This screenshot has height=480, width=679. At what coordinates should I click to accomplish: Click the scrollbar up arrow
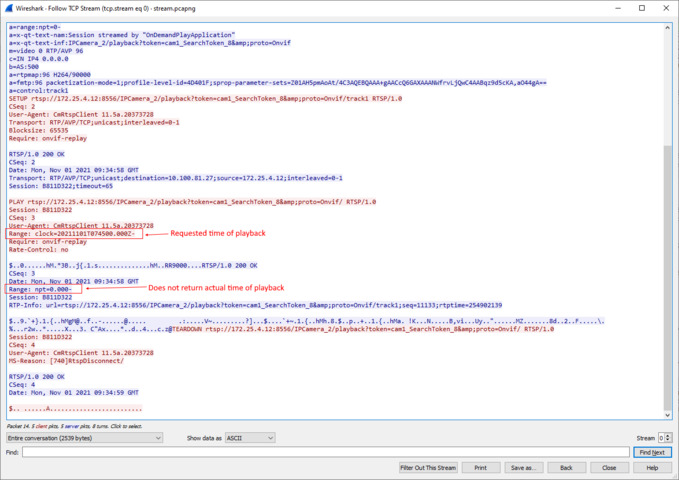pyautogui.click(x=667, y=23)
